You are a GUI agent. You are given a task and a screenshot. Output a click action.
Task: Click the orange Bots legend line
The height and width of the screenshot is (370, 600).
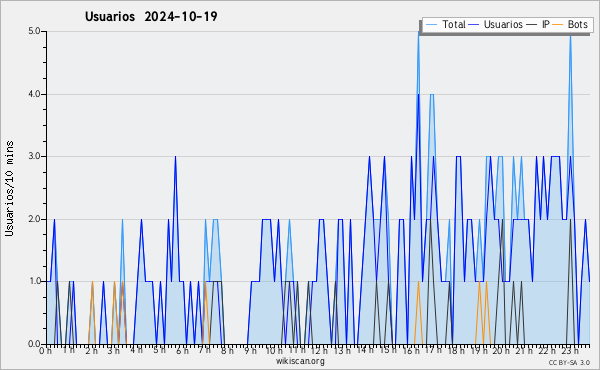point(558,25)
